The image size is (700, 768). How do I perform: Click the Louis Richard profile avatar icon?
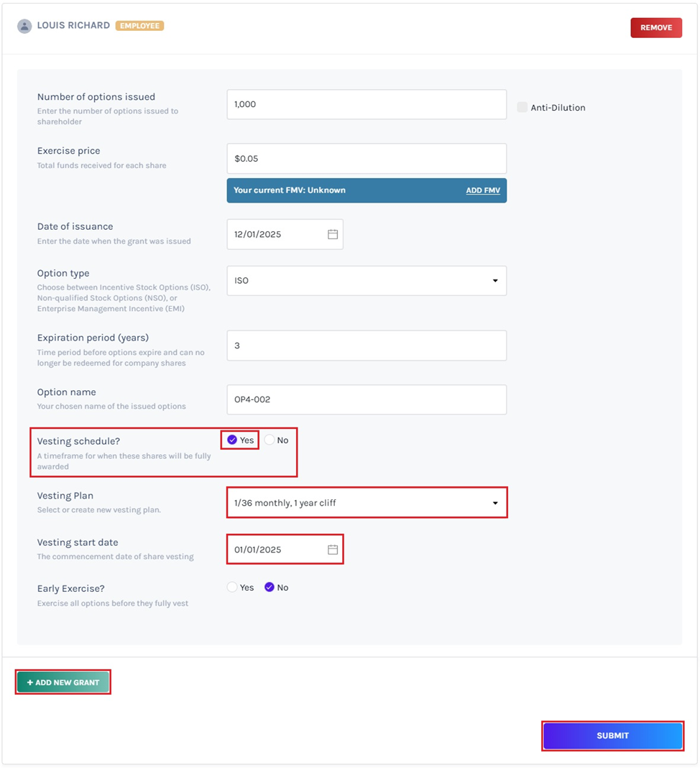24,25
